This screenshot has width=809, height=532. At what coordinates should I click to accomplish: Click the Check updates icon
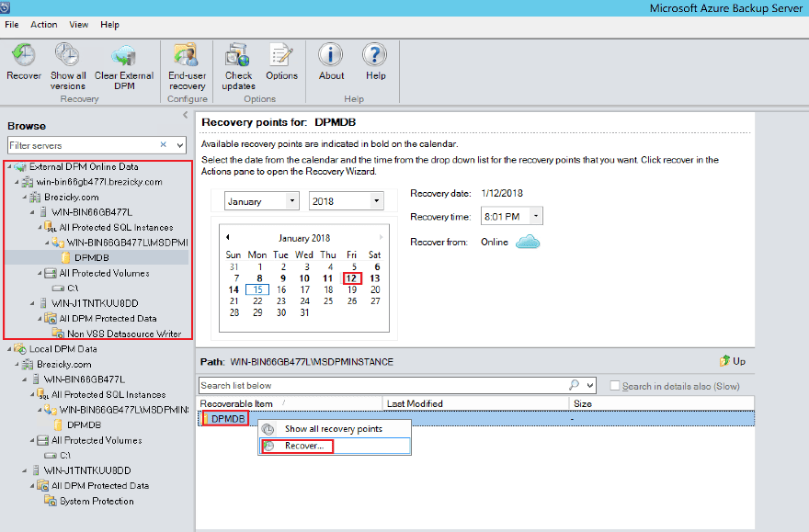click(238, 54)
